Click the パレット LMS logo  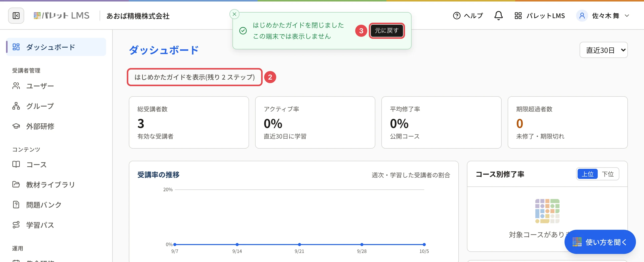61,16
